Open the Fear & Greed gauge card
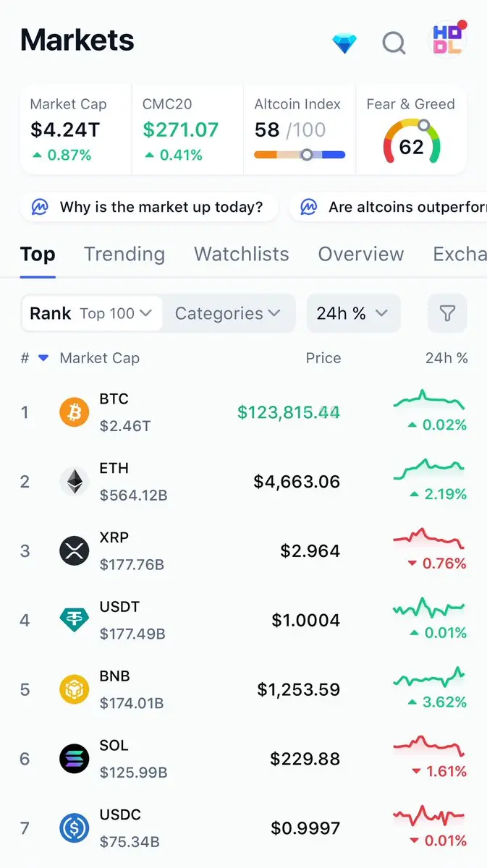 tap(411, 129)
